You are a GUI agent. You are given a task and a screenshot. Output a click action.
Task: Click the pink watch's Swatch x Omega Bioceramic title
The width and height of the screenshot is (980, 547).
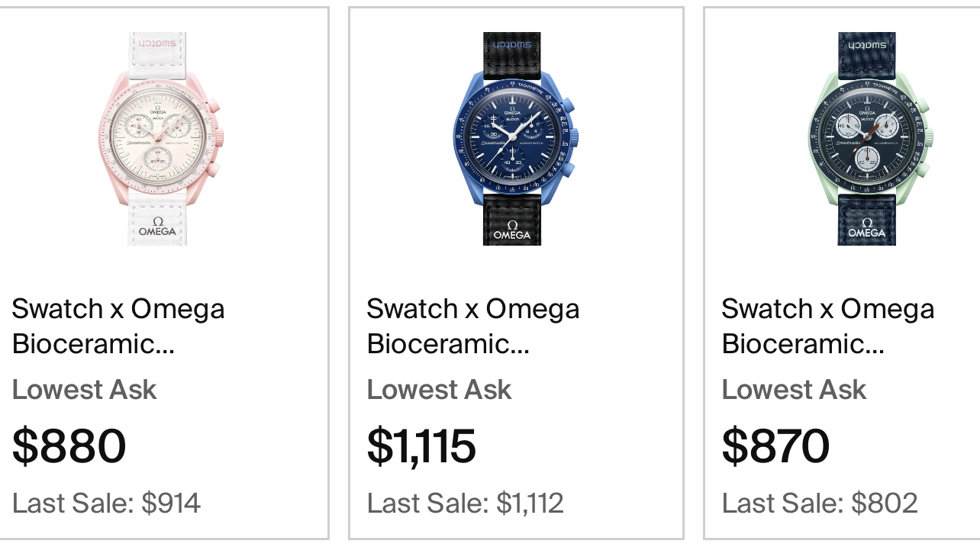click(118, 327)
